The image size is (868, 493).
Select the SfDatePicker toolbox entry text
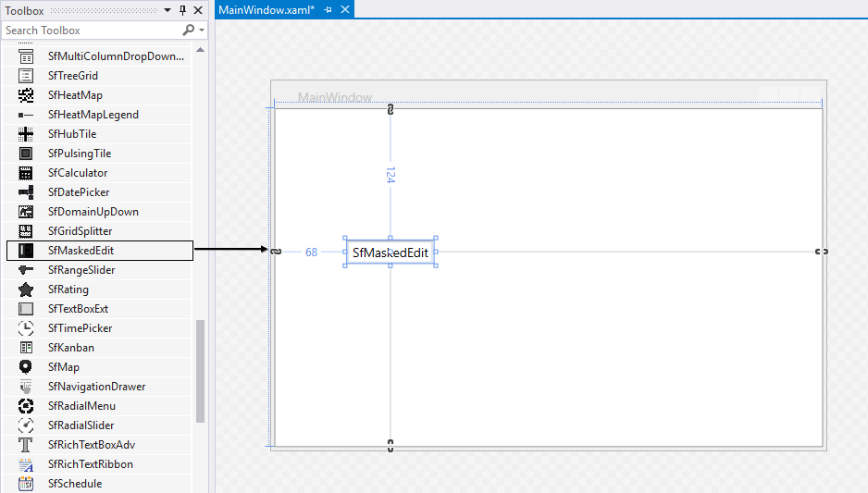click(x=79, y=192)
